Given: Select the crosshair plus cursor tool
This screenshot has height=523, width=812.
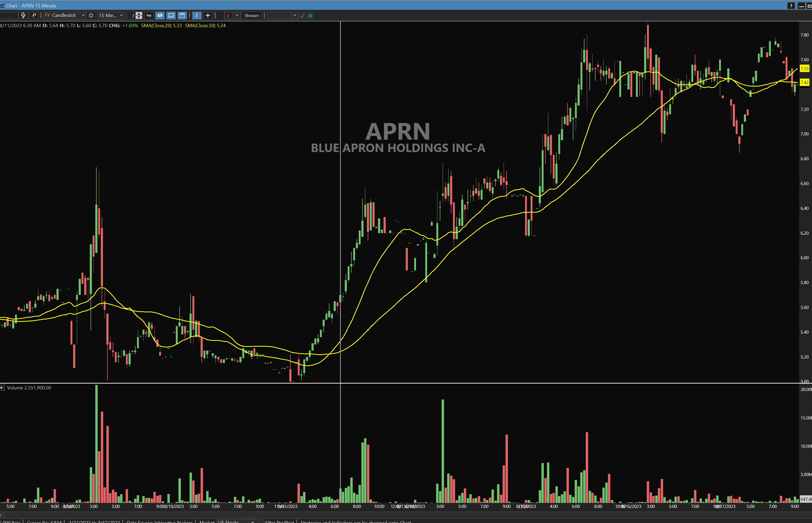Looking at the screenshot, I should [x=208, y=15].
